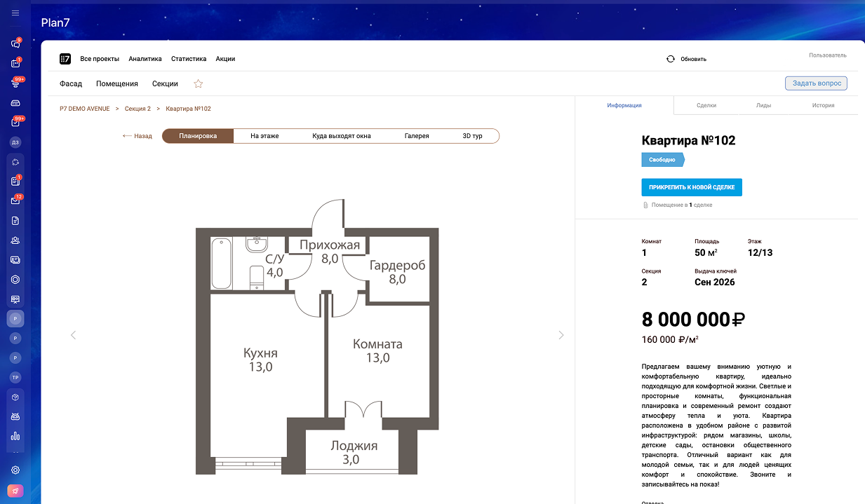
Task: Open the document page icon in the sidebar
Action: click(15, 221)
